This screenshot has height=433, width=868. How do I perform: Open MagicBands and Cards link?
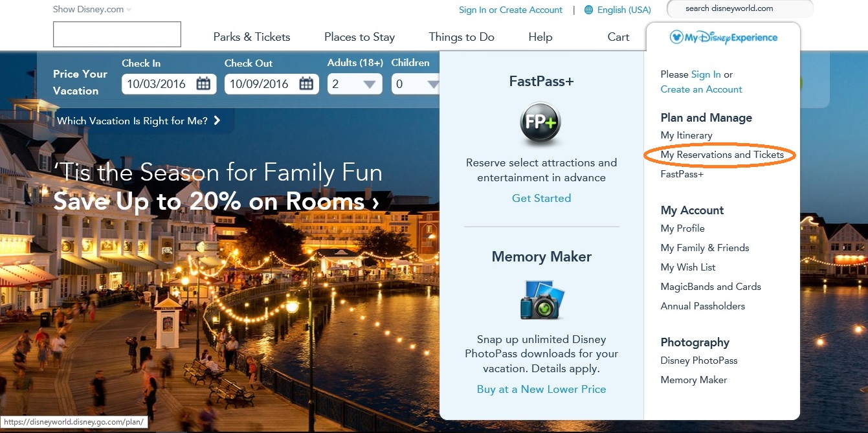711,287
